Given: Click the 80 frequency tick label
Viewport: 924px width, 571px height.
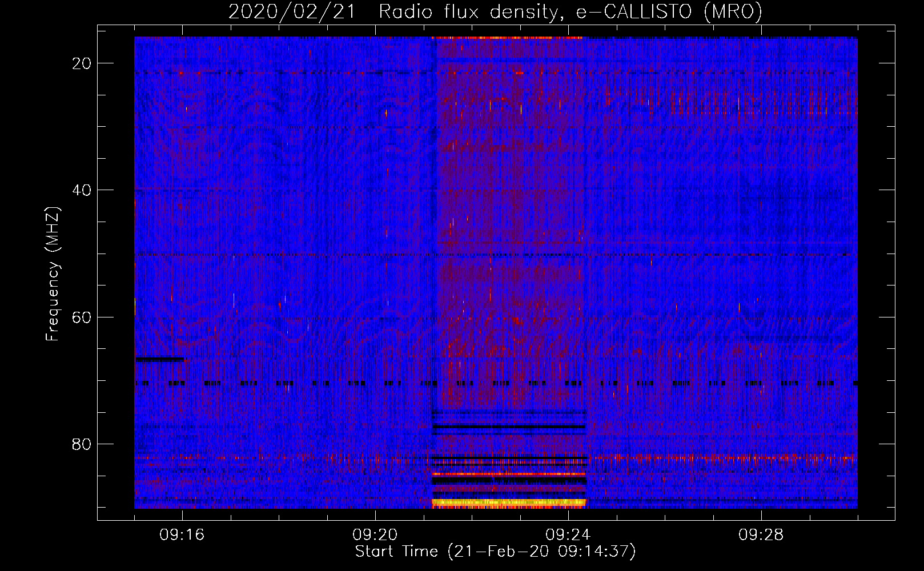Looking at the screenshot, I should coord(82,444).
